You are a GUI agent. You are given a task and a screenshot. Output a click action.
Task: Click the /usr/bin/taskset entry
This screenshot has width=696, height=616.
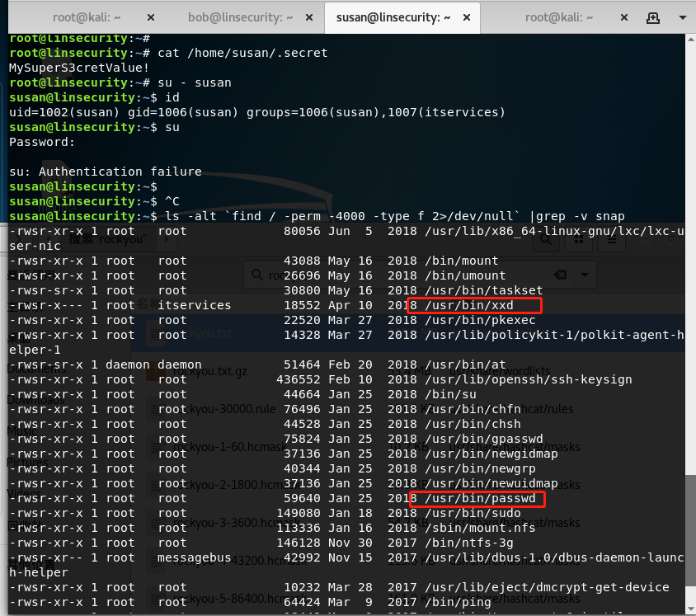(484, 291)
